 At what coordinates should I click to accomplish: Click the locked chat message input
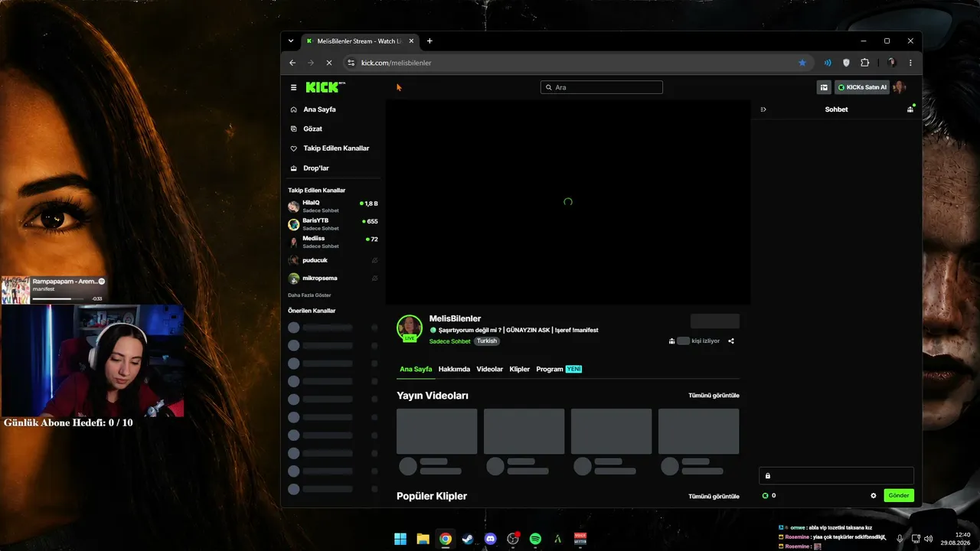coord(836,476)
